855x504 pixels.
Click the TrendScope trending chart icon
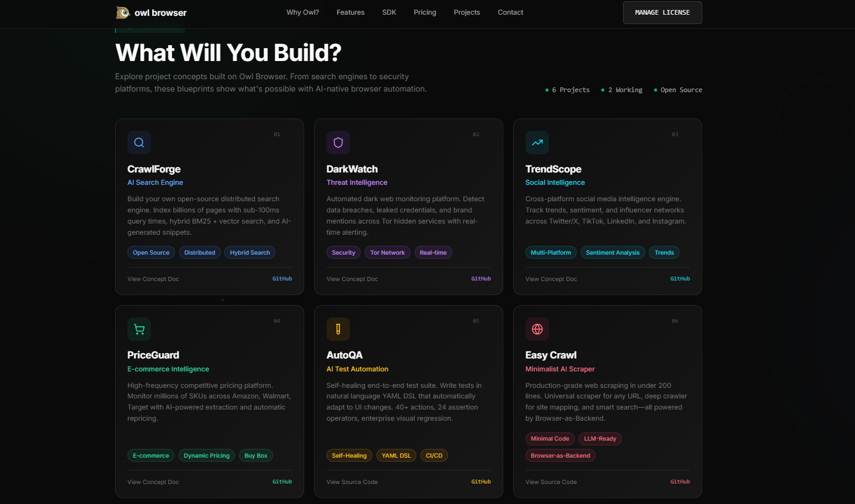pyautogui.click(x=537, y=142)
